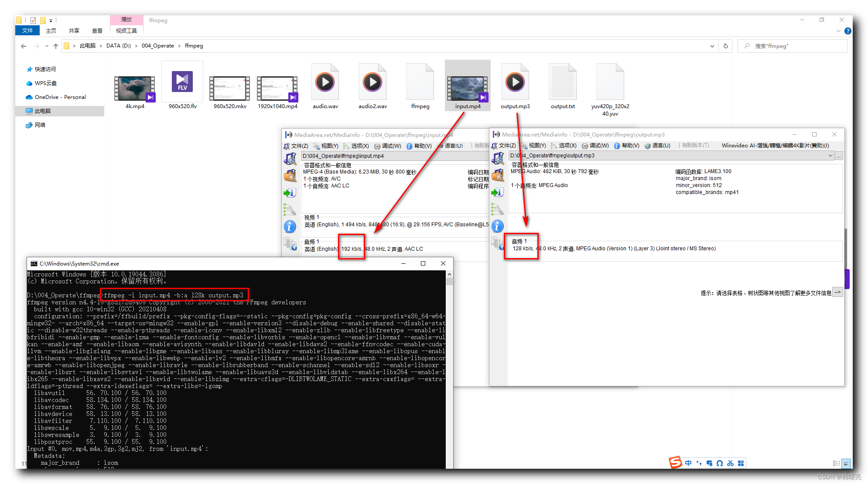
Task: Open 文件(Z) menu in input.mp4 MediaInfo window
Action: click(296, 146)
